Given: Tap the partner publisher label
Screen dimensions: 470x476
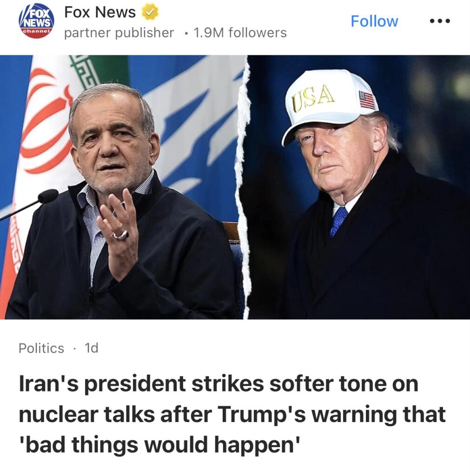Looking at the screenshot, I should (x=119, y=33).
